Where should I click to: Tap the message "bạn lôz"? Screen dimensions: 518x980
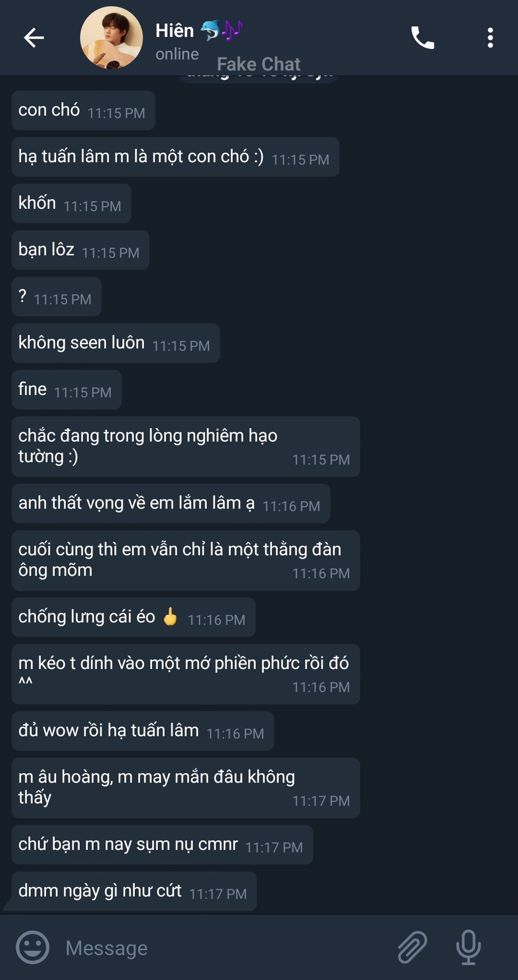point(81,250)
